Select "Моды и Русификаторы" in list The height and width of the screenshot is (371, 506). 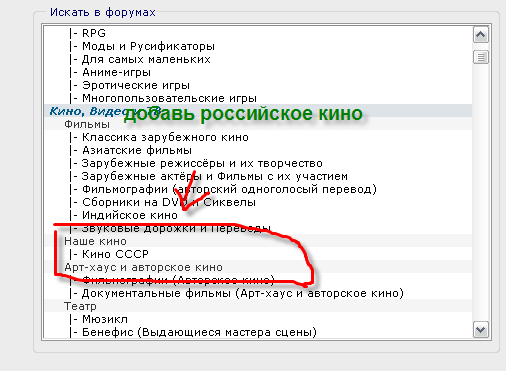(x=258, y=46)
